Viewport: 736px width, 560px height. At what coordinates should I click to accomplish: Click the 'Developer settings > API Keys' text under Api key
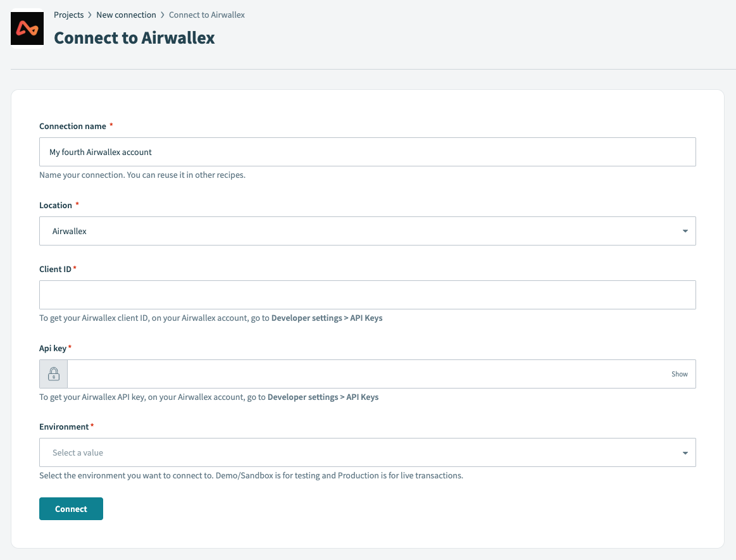pyautogui.click(x=322, y=397)
